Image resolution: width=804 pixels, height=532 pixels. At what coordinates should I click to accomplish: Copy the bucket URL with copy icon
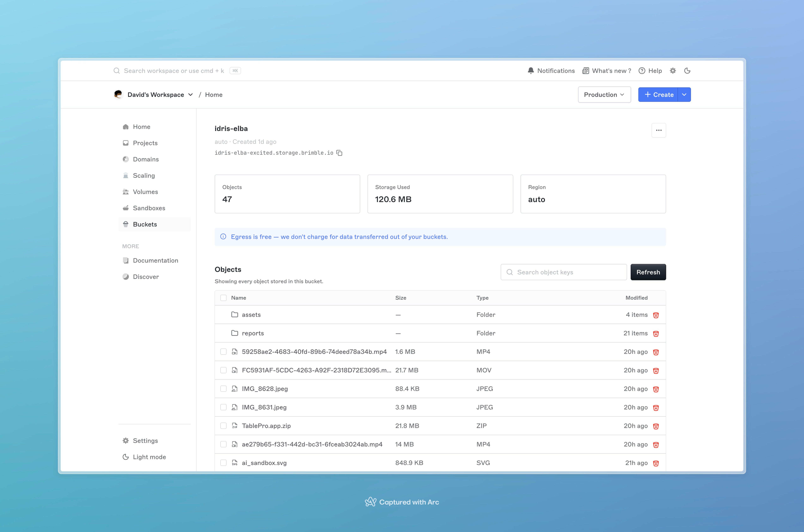click(x=339, y=153)
